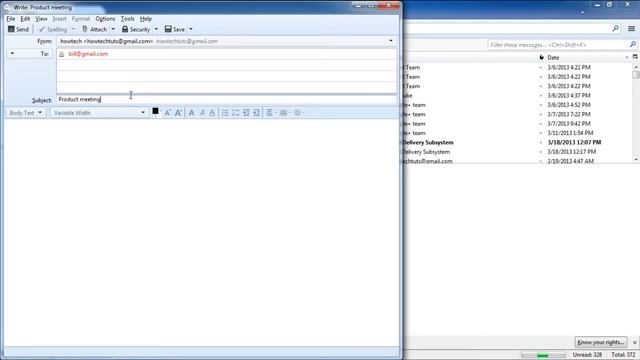Image resolution: width=640 pixels, height=360 pixels.
Task: Click the search magnifier in main window
Action: pyautogui.click(x=616, y=28)
